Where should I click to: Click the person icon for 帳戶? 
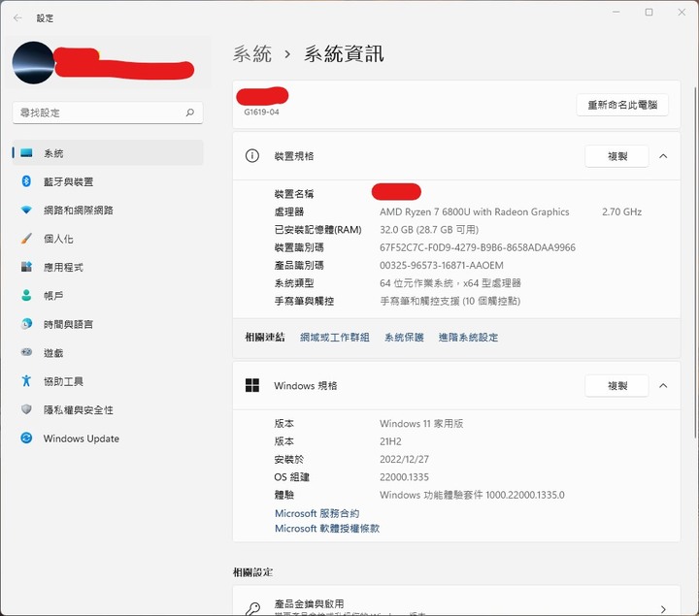[x=26, y=295]
